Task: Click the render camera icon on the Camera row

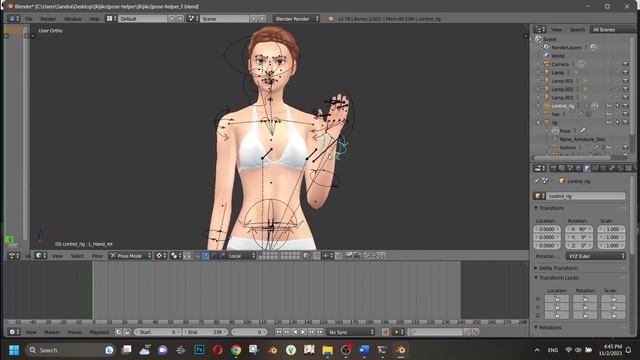Action: click(x=625, y=64)
